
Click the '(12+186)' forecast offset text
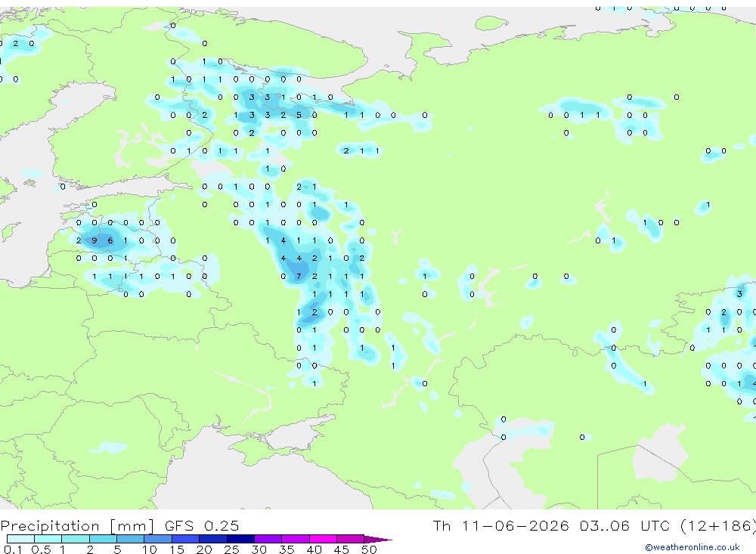tap(718, 525)
